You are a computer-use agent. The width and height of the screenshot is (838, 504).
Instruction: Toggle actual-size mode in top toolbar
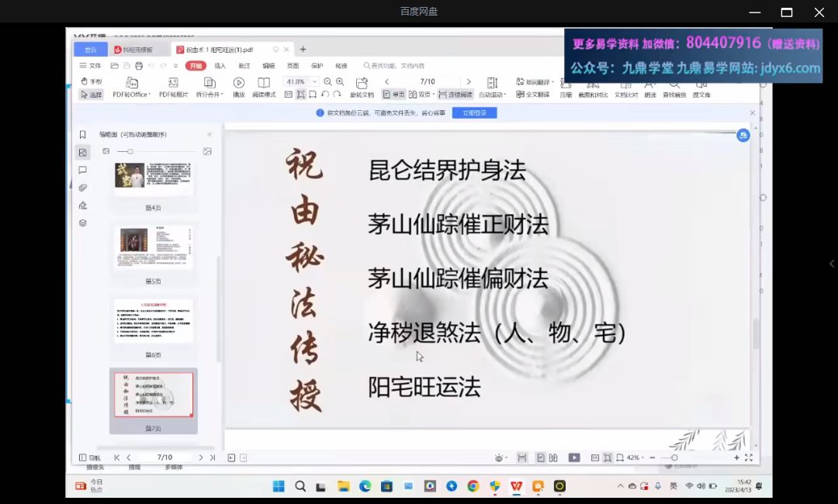(x=289, y=95)
